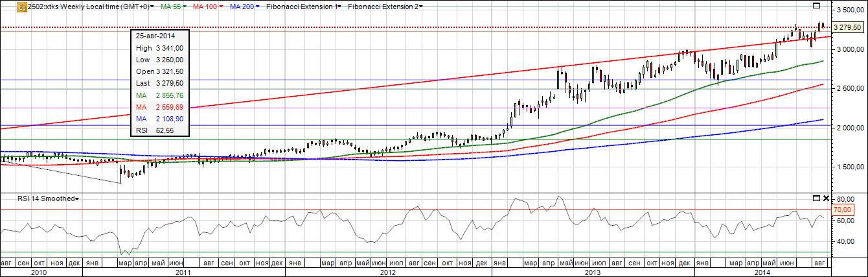
Task: Click the blue MA 2 108,90 value
Action: pos(171,118)
